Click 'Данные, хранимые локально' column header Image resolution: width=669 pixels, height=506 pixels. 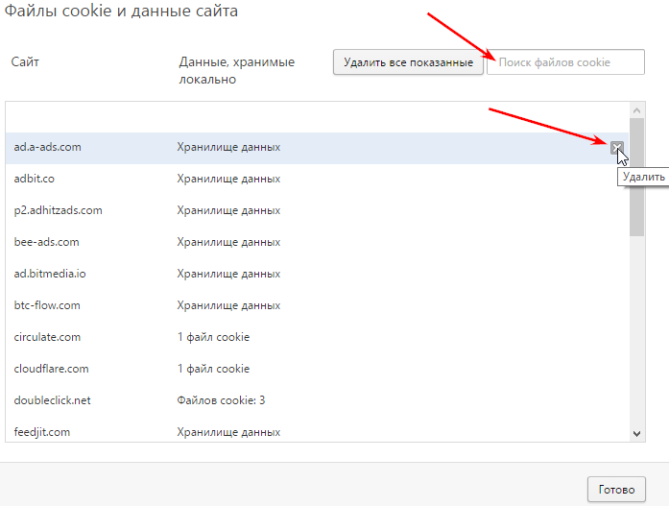click(x=237, y=70)
